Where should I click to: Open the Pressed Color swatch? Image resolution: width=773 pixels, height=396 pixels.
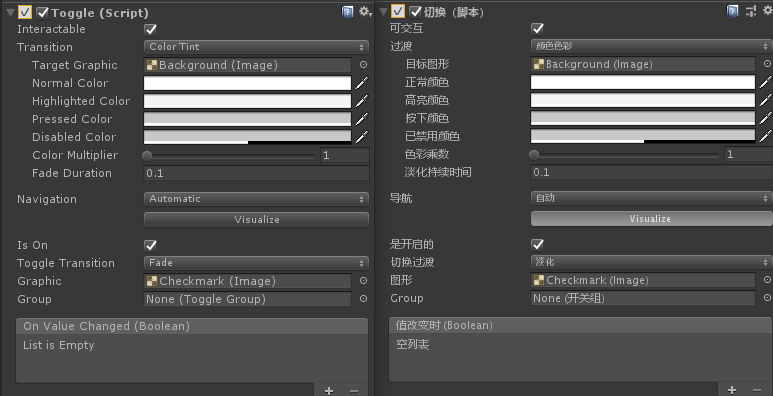tap(247, 119)
